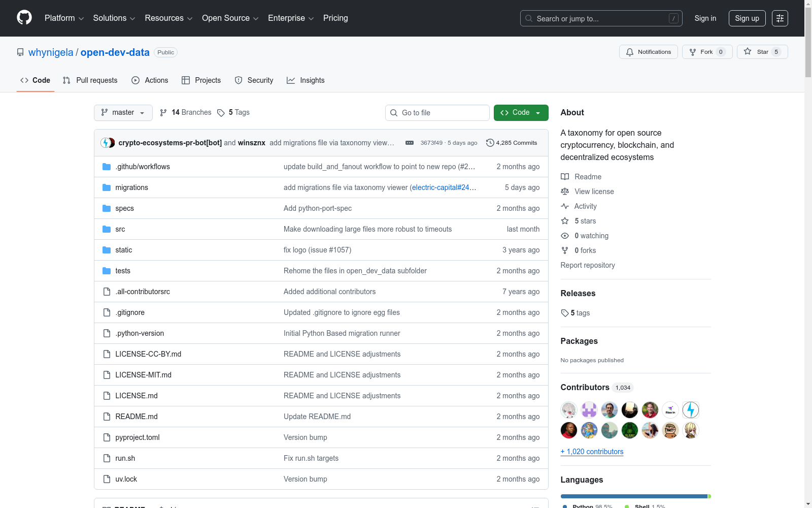Open the Platform dropdown menu
The width and height of the screenshot is (812, 508).
pos(64,18)
